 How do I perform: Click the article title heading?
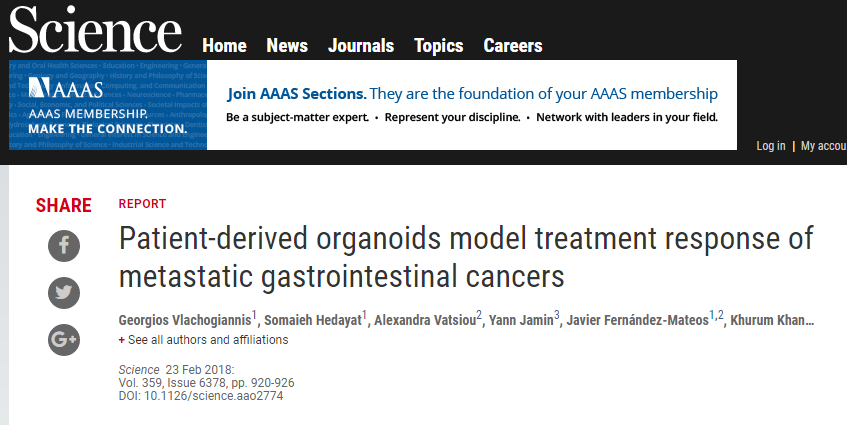click(465, 258)
